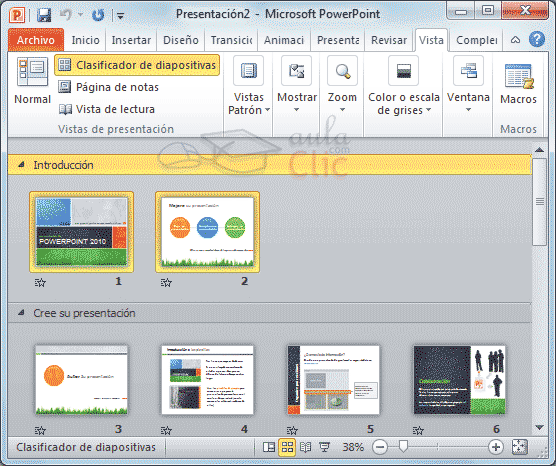Minimize the ribbon with the caret icon

point(515,40)
